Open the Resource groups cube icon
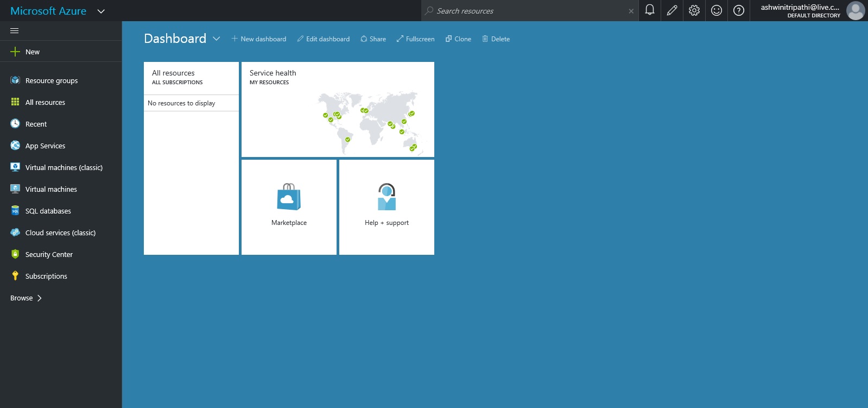 pyautogui.click(x=15, y=80)
